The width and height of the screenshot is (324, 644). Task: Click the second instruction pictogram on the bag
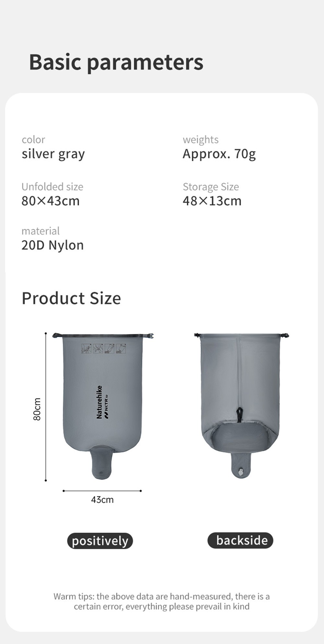pos(98,349)
